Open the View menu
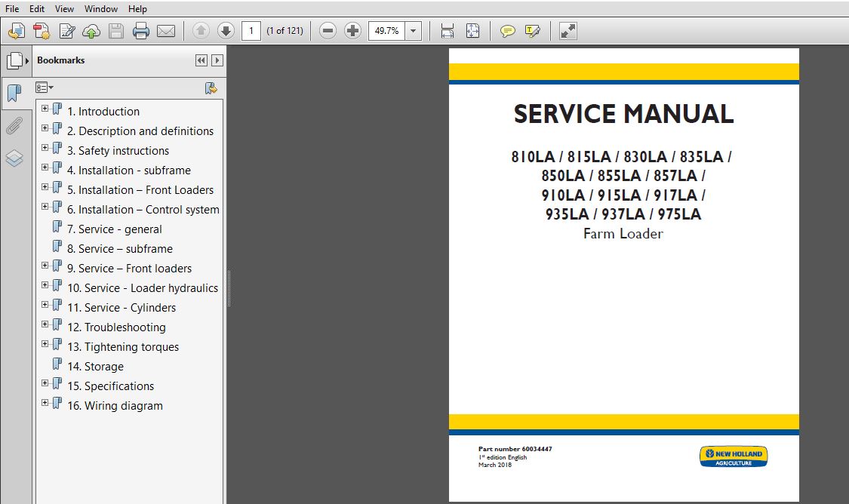This screenshot has width=849, height=504. click(64, 8)
